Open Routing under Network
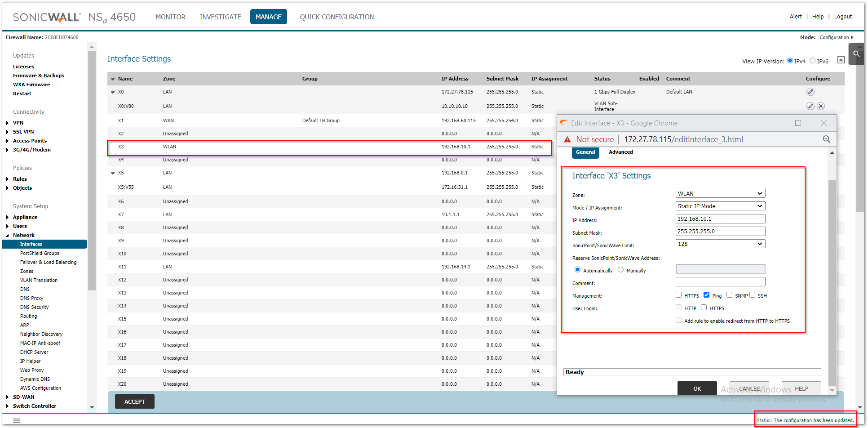The image size is (868, 428). [x=28, y=316]
